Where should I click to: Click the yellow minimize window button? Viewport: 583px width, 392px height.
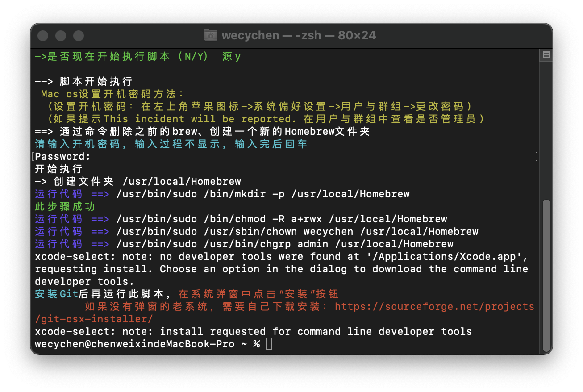coord(61,36)
